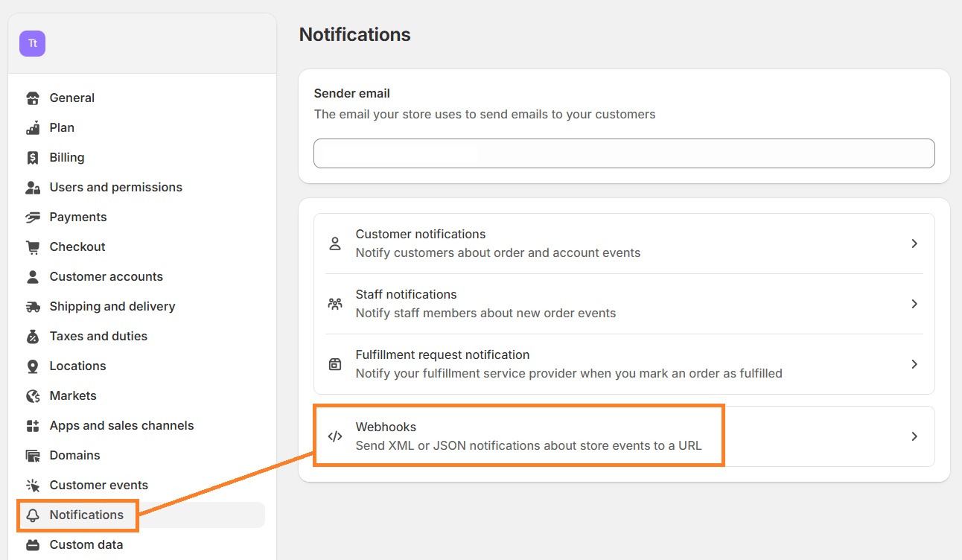Click the Notifications bell icon
Image resolution: width=962 pixels, height=560 pixels.
coord(33,515)
